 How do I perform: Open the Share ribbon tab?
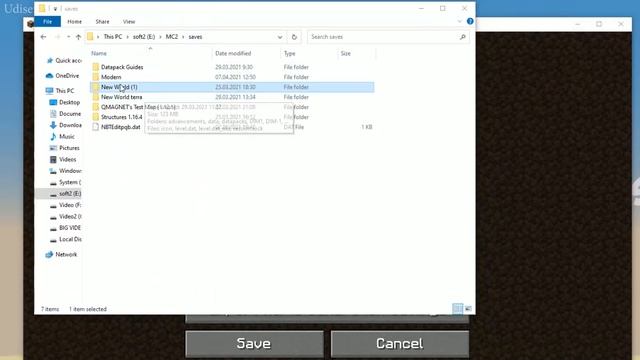pos(102,22)
